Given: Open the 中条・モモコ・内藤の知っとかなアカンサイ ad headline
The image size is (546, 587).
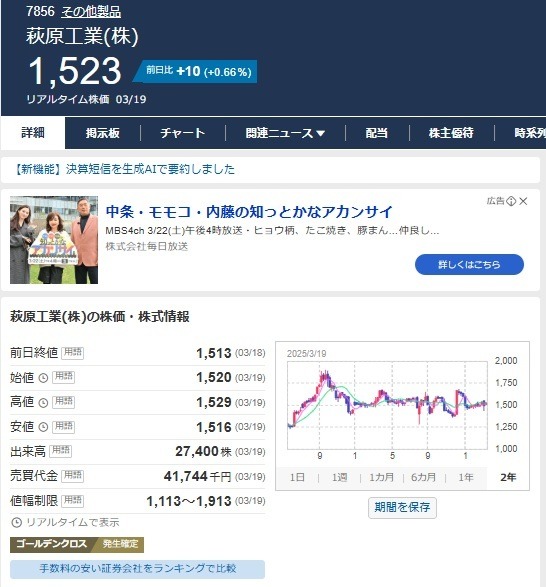Looking at the screenshot, I should (249, 212).
